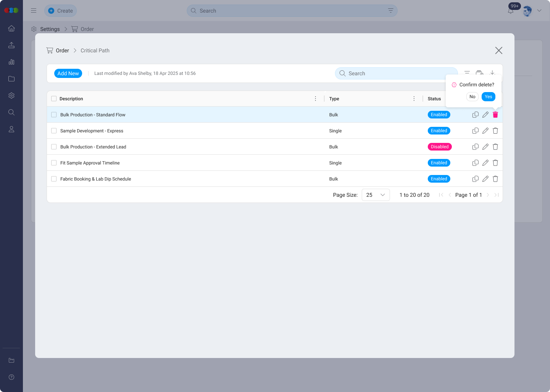Toggle the select-all checkbox beside Description
This screenshot has width=550, height=392.
[x=54, y=99]
